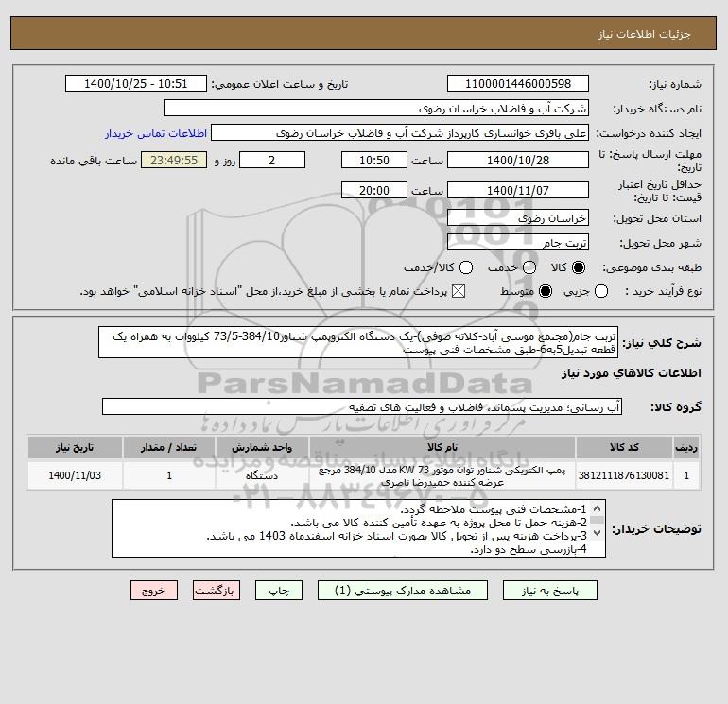Select the متوسط purchase type radio
728x704 pixels.
[546, 291]
